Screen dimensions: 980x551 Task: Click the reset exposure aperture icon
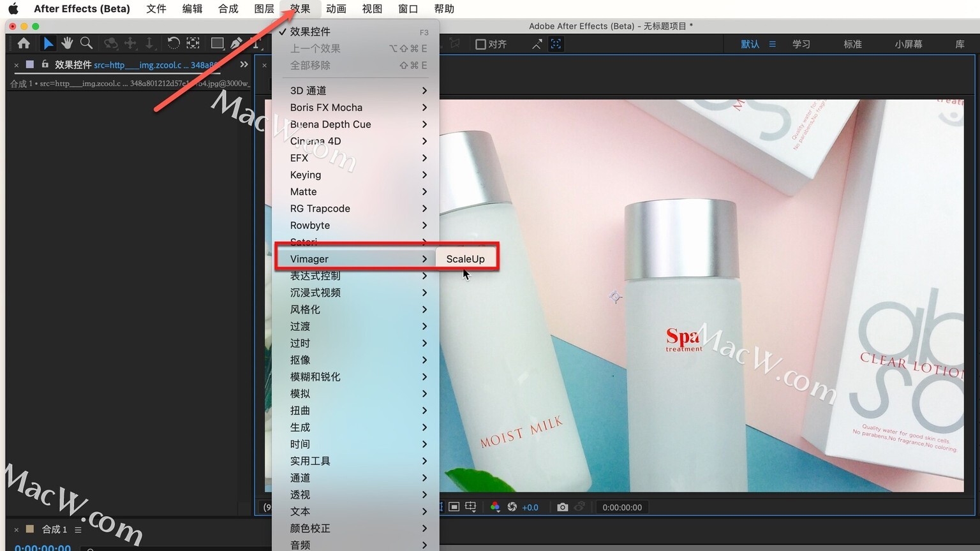click(512, 507)
